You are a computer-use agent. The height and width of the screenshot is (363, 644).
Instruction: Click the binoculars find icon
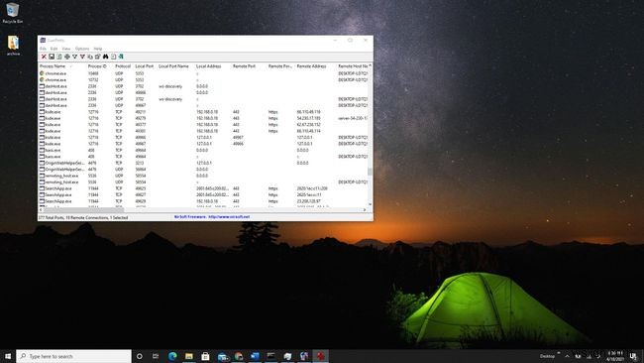point(106,57)
